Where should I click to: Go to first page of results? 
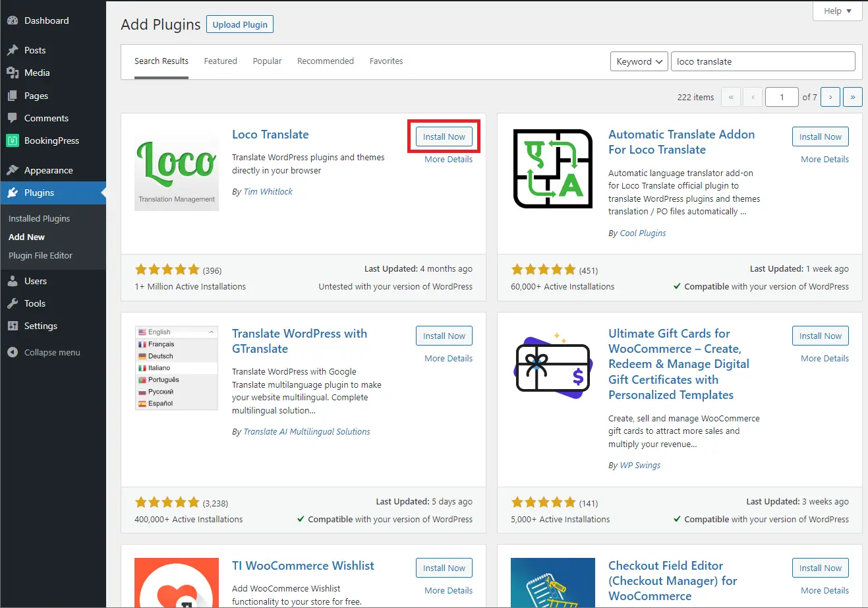(x=731, y=97)
